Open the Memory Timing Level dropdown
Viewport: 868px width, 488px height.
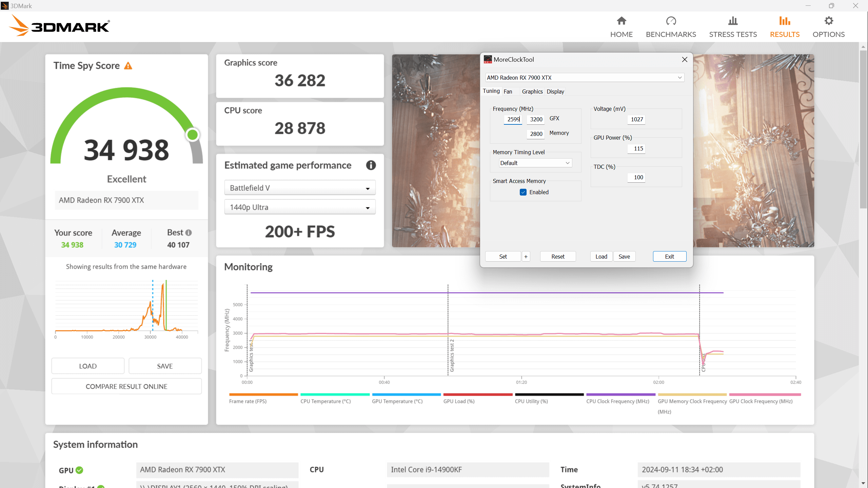[535, 163]
